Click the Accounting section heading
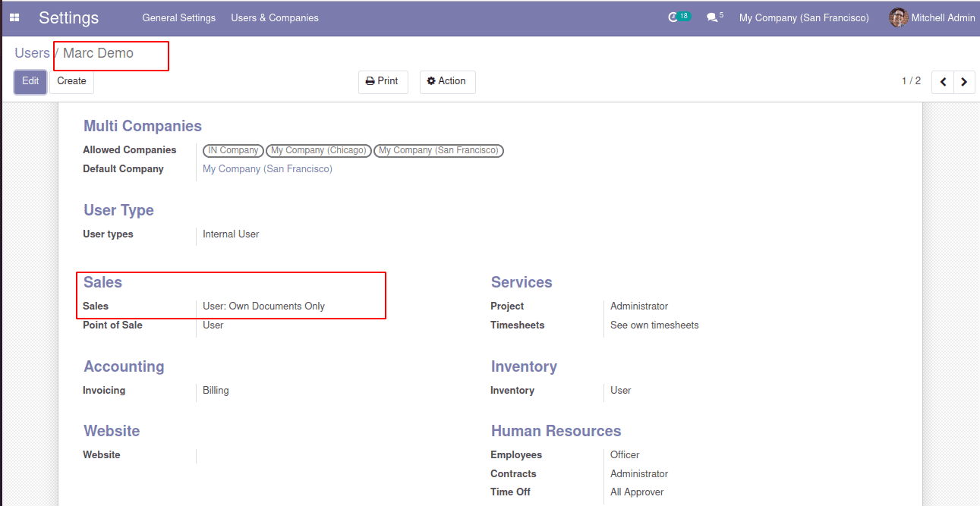Image resolution: width=980 pixels, height=506 pixels. point(124,366)
